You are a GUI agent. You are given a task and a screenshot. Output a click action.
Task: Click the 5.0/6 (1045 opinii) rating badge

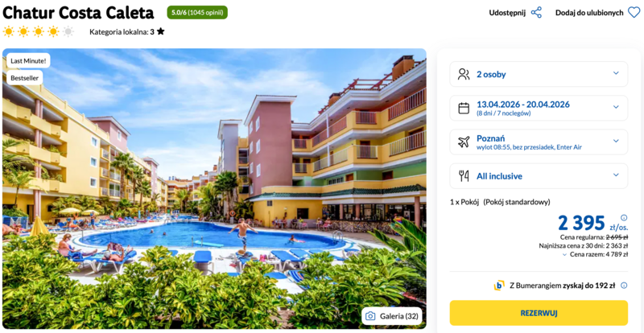pos(197,13)
